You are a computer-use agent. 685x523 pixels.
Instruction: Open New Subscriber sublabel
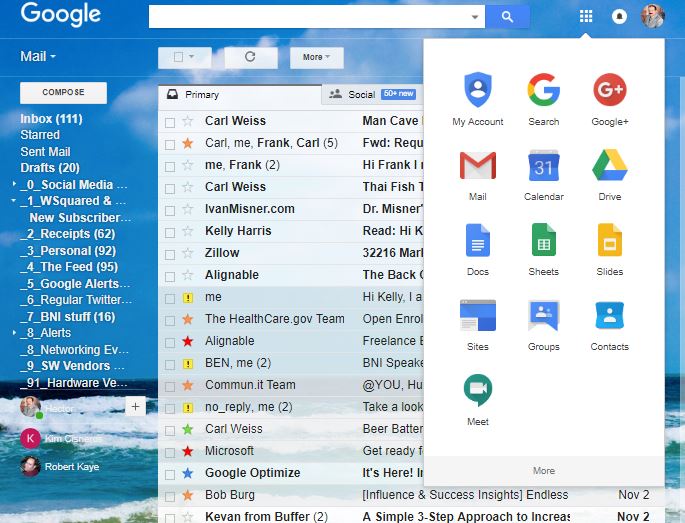point(80,218)
